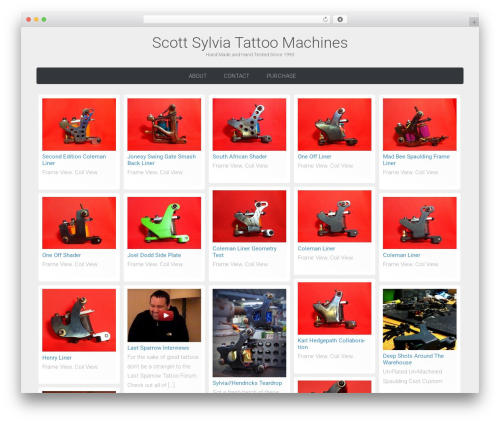Screen dimensions: 500x423
Task: Open Mad Bee Spaulding Frame Liner link
Action: point(416,160)
